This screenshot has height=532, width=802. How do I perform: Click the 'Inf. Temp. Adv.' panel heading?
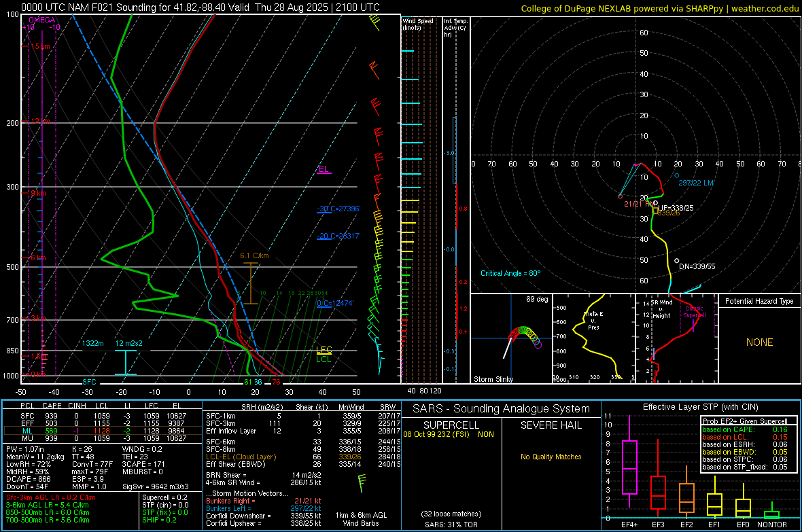click(x=455, y=28)
